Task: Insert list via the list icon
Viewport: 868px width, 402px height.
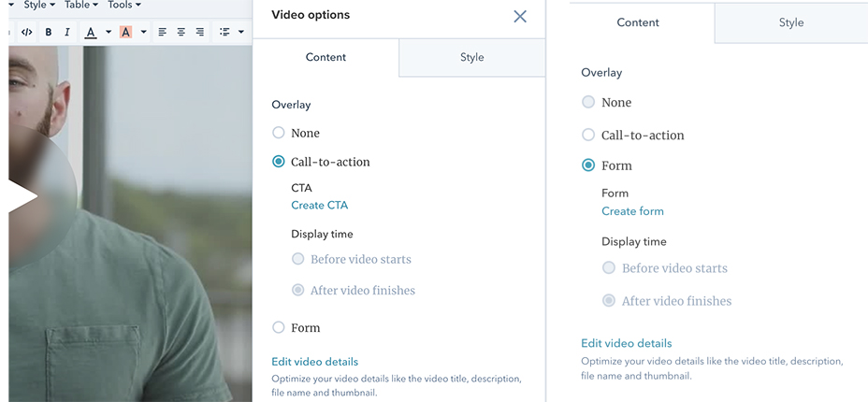Action: 224,32
